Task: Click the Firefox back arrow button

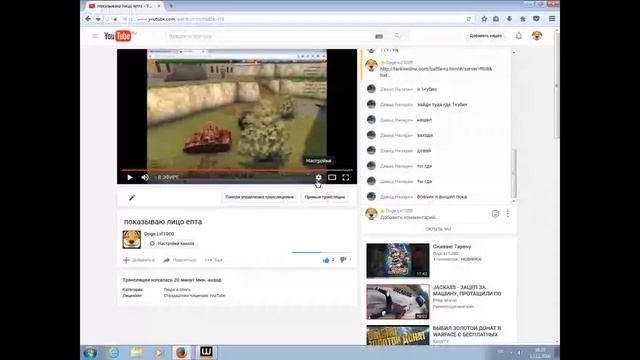Action: [88, 19]
